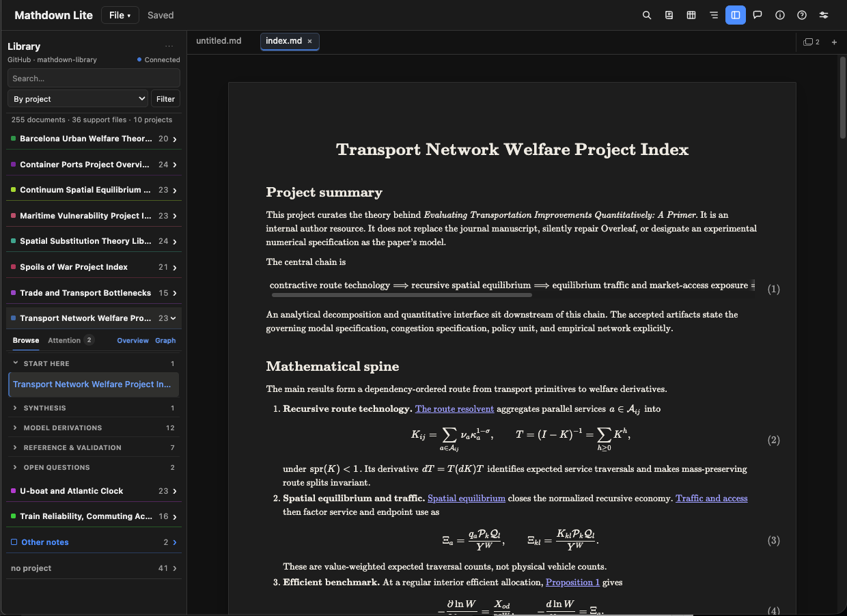Open the search magnifier in top toolbar
847x616 pixels.
647,15
